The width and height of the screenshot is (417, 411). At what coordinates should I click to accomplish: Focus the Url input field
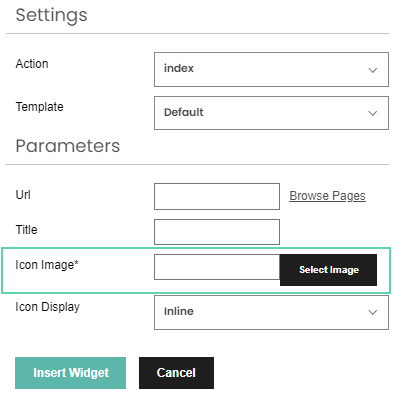pos(217,196)
